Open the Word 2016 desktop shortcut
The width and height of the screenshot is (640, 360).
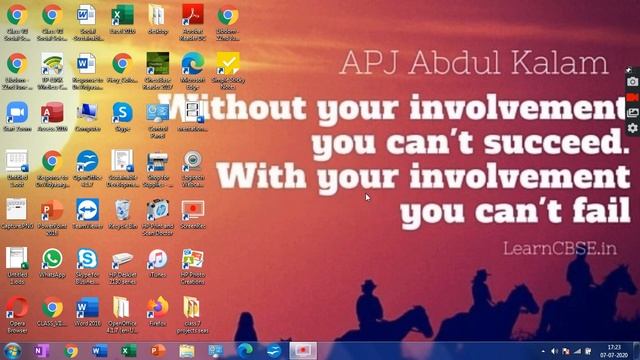click(x=87, y=311)
